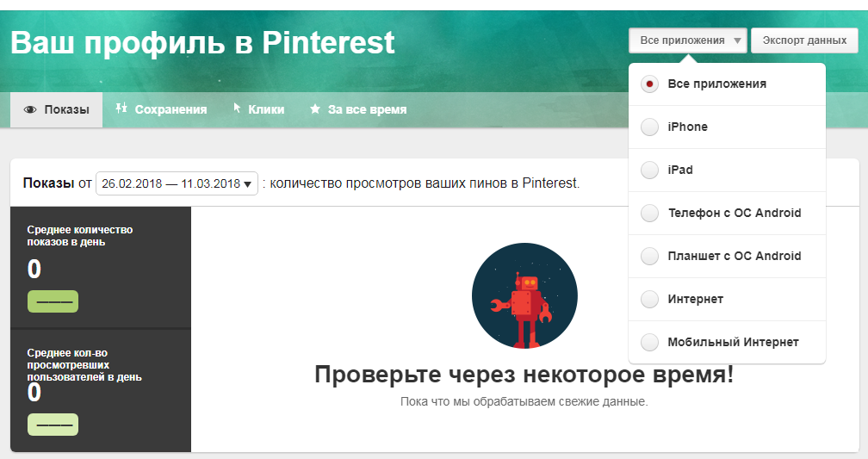868x459 pixels.
Task: Choose the iPhone radio option
Action: (x=650, y=127)
